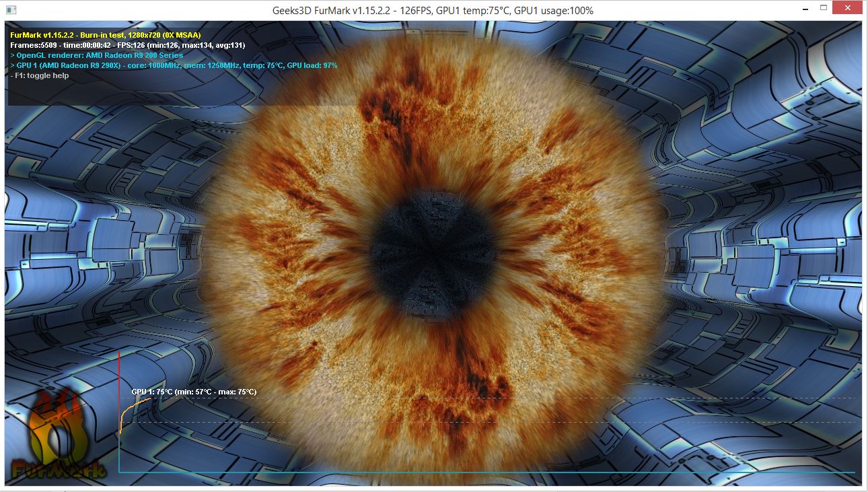
Task: Click the 'Frames:5509 - time:00:00:42' line
Action: point(128,45)
